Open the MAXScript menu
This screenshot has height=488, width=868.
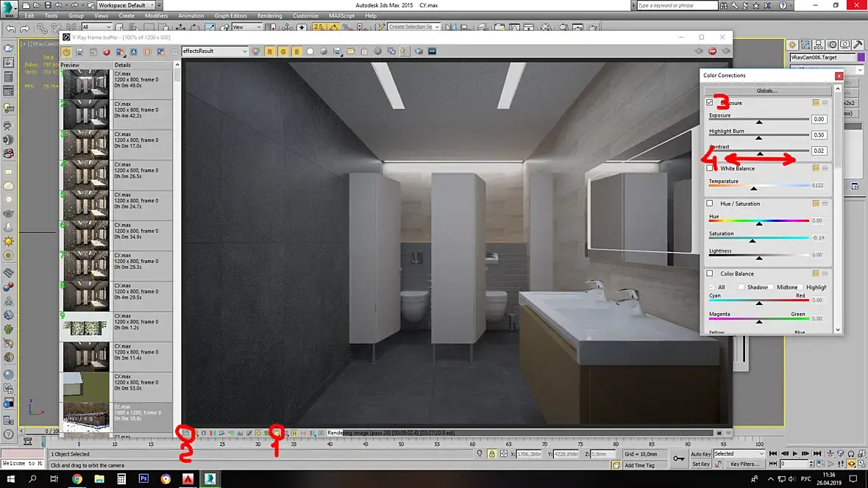(x=341, y=15)
